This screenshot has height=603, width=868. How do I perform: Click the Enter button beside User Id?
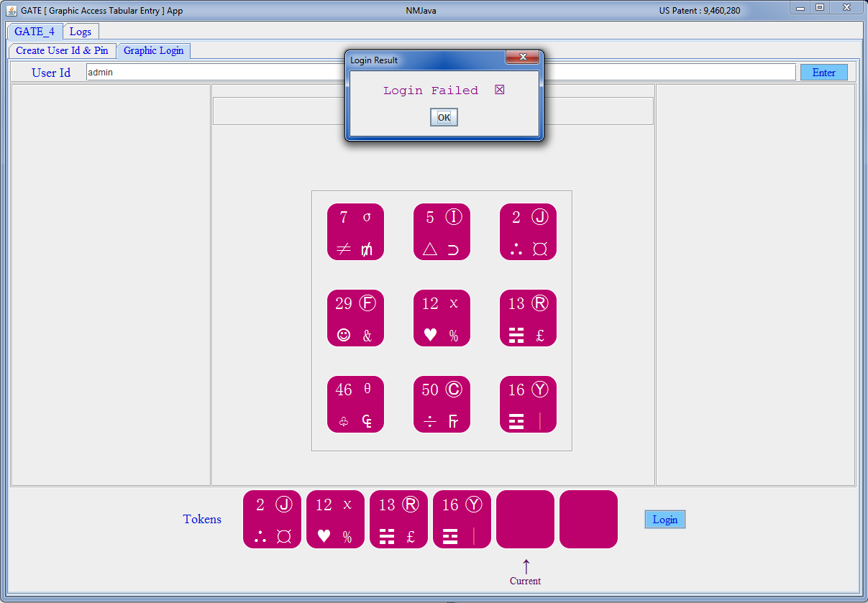824,72
